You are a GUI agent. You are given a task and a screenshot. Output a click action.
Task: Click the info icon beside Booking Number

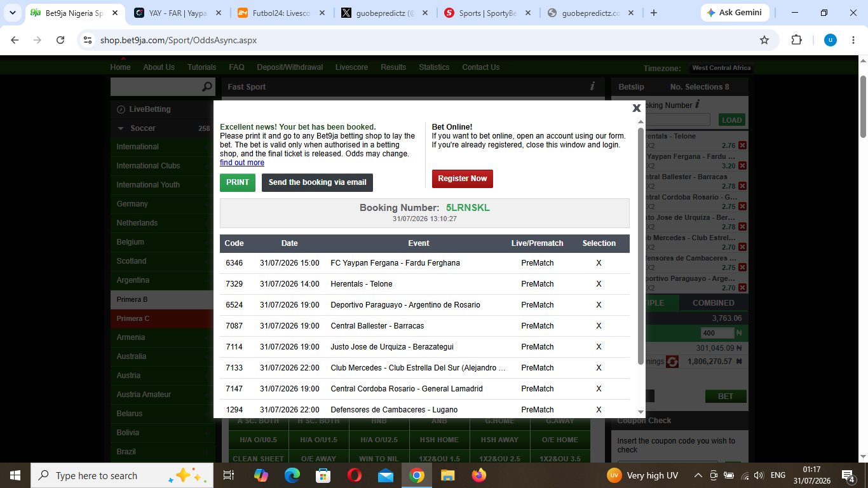pyautogui.click(x=697, y=104)
